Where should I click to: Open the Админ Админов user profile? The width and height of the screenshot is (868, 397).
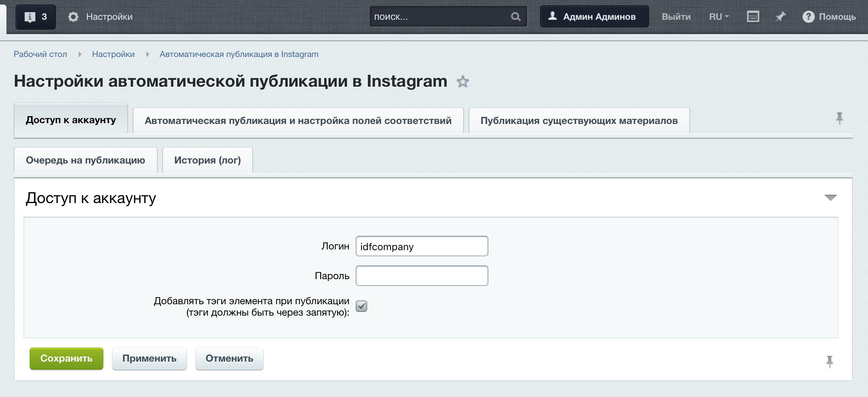pos(594,16)
